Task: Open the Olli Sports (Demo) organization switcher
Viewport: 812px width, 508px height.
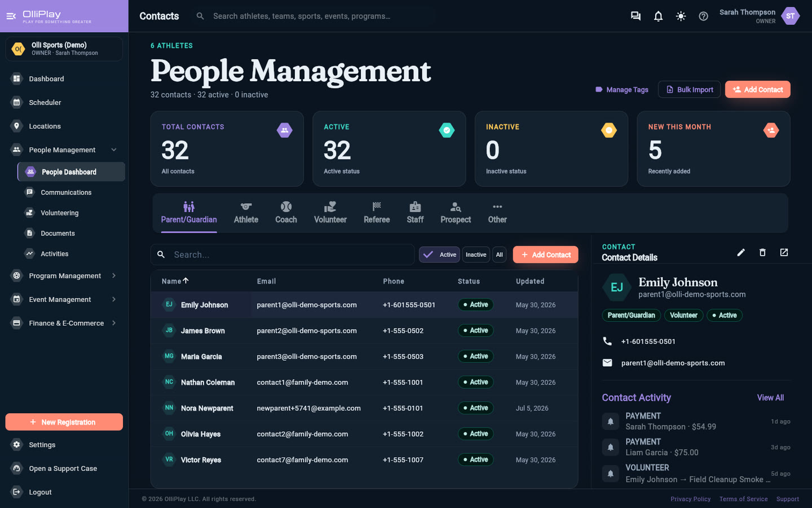Action: tap(64, 49)
